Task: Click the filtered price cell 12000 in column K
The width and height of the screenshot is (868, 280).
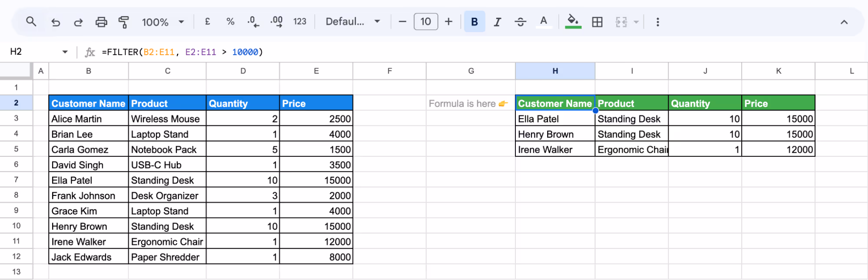Action: point(778,149)
